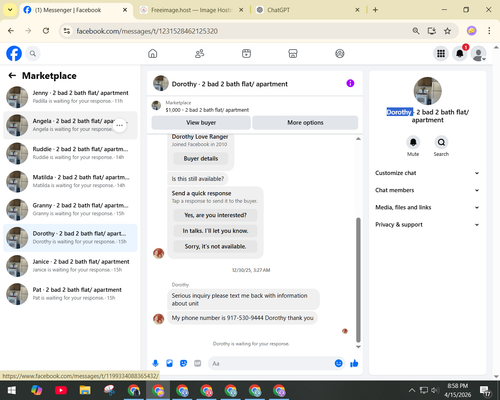This screenshot has height=400, width=500.
Task: Click More options button
Action: coord(305,122)
